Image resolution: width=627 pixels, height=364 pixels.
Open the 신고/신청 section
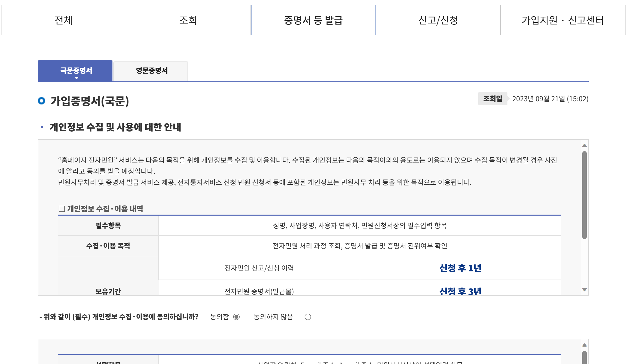point(438,20)
